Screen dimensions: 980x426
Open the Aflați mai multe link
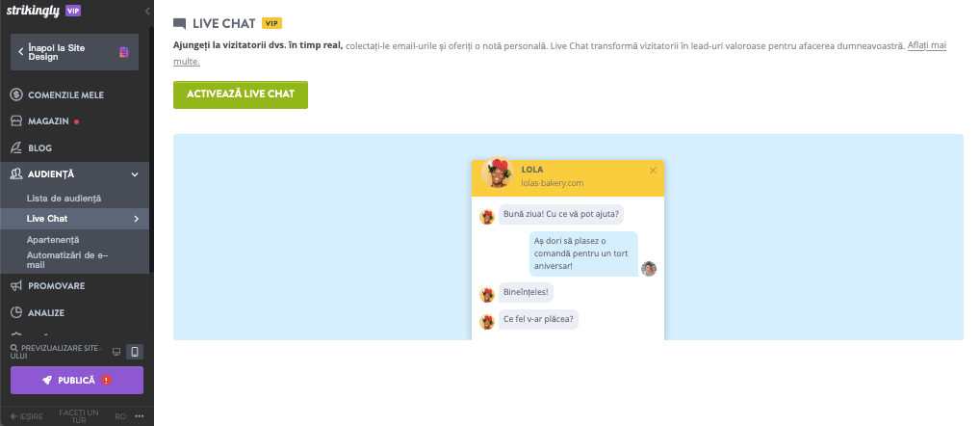559,54
